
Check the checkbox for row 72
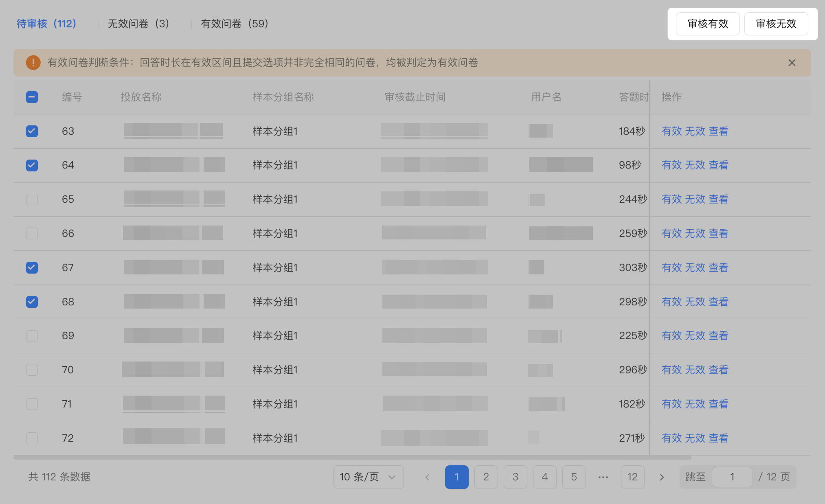[32, 438]
